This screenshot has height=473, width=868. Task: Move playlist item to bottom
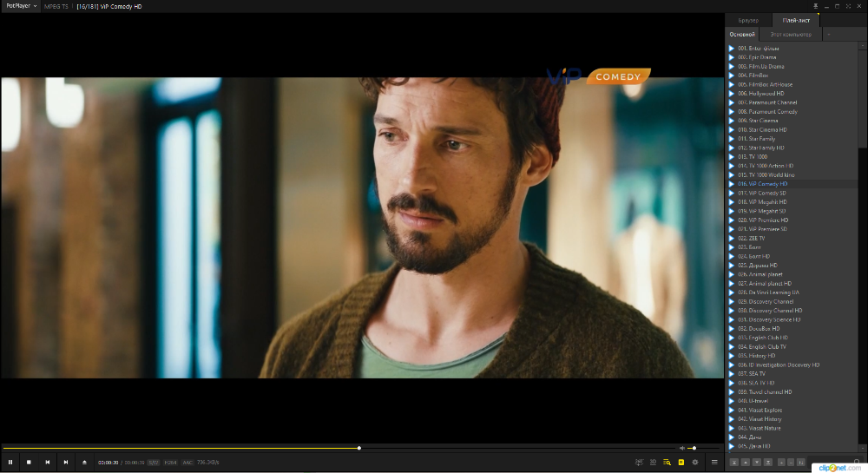(x=768, y=462)
